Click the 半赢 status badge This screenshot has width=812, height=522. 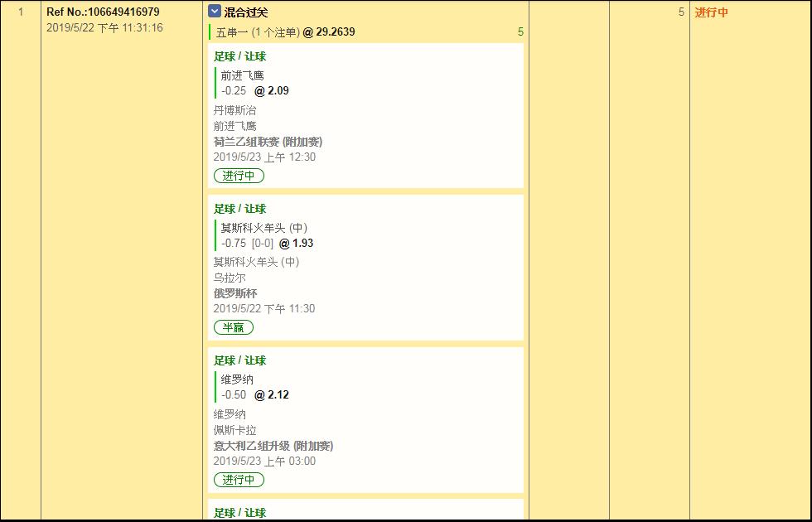(234, 327)
